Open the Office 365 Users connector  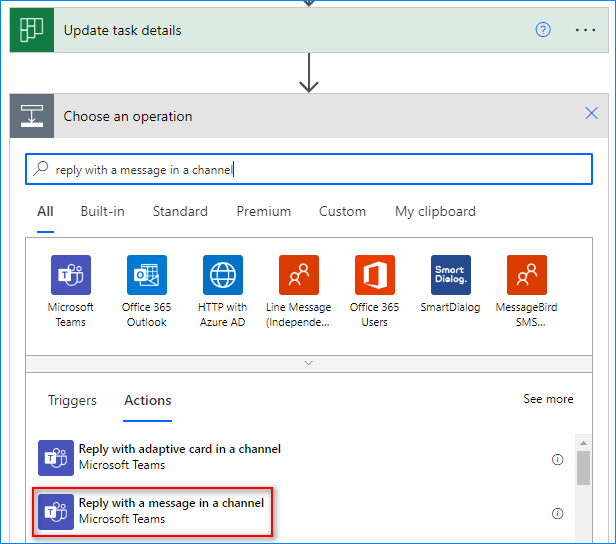[x=375, y=275]
